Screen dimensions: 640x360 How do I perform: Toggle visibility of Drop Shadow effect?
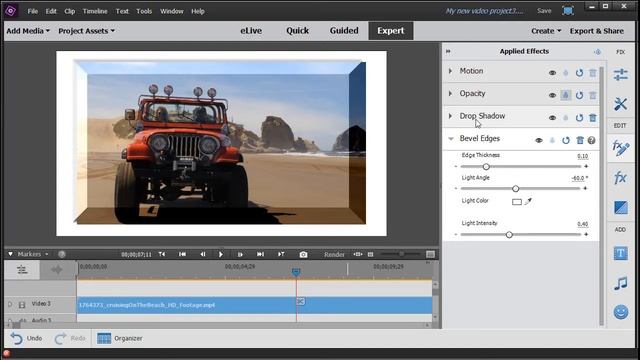point(552,118)
